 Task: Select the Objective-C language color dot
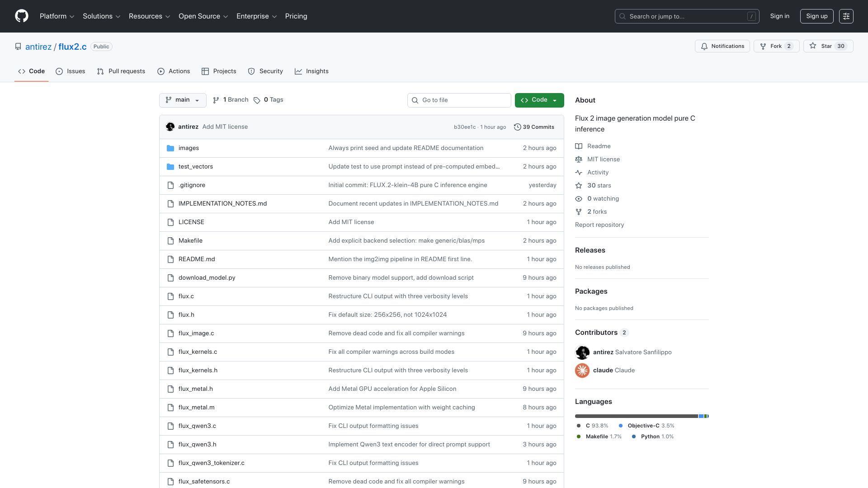621,426
